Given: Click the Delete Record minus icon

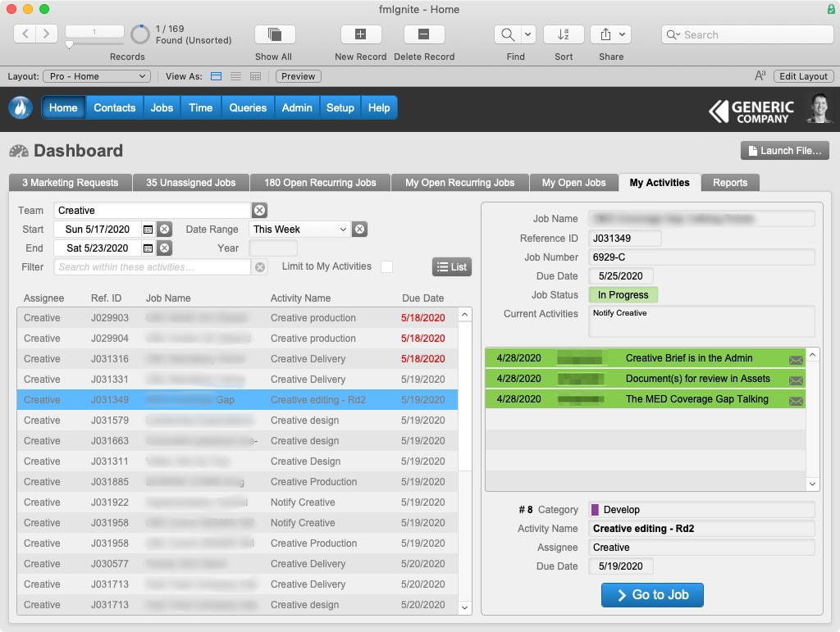Looking at the screenshot, I should (424, 34).
